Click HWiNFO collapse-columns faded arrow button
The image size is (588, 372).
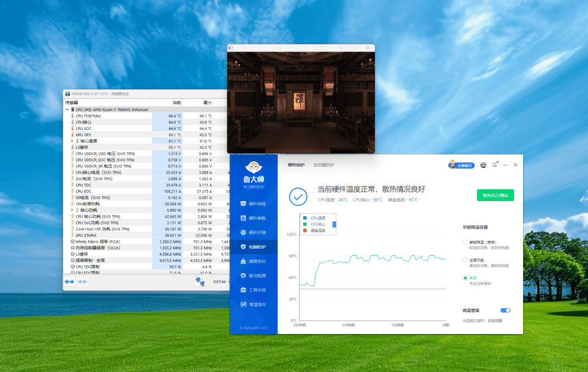(x=82, y=281)
